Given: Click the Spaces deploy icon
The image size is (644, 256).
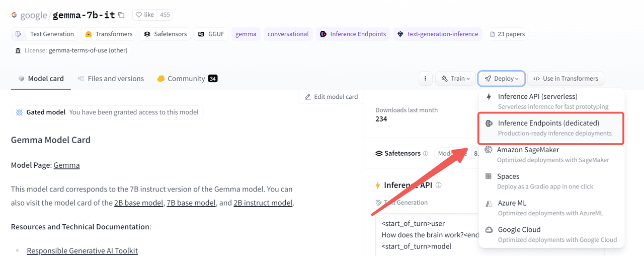Looking at the screenshot, I should coord(489,176).
